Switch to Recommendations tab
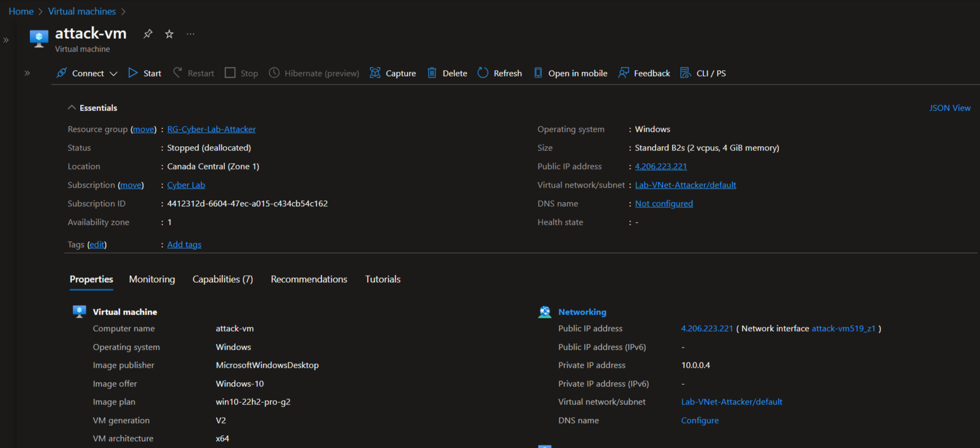Viewport: 980px width, 448px height. (x=309, y=279)
